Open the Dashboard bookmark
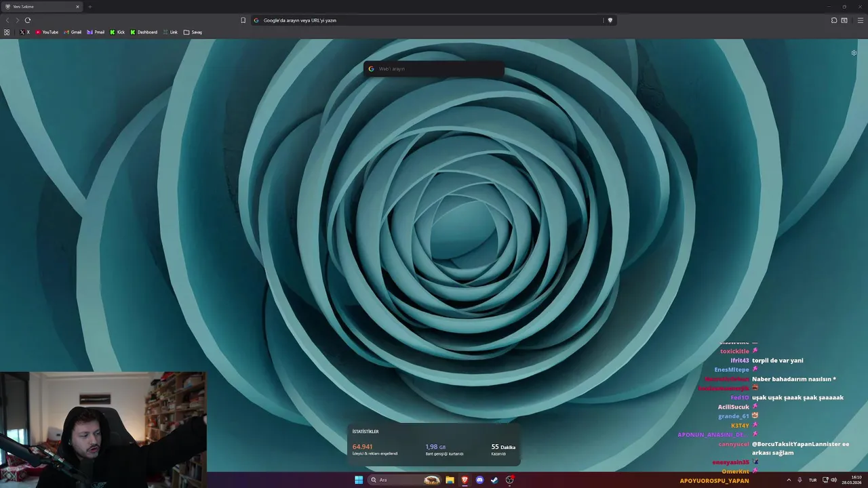868x488 pixels. 144,32
